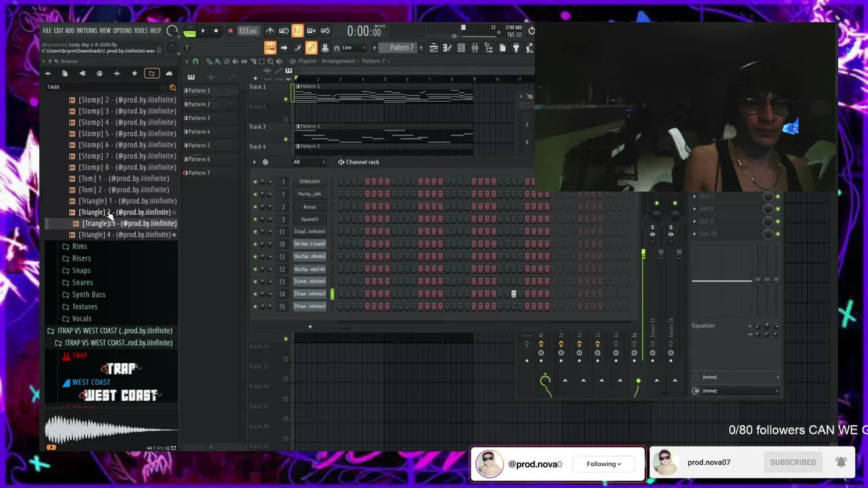This screenshot has height=488, width=868.
Task: Adjust the tempo 123 field
Action: (248, 31)
